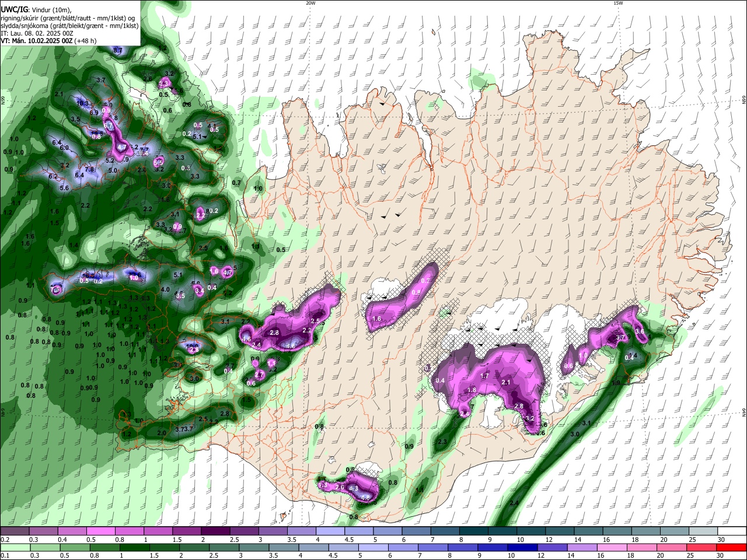Select the snow-scale swatch starting at 1.5
This screenshot has width=747, height=560.
(x=187, y=531)
